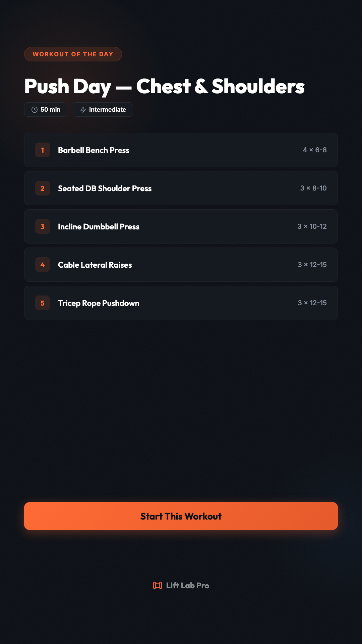Image resolution: width=362 pixels, height=644 pixels.
Task: Click the number 2 exercise badge
Action: (x=43, y=188)
